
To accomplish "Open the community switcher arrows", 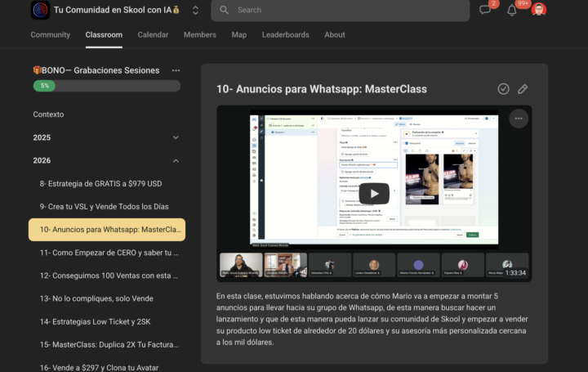I will point(195,10).
